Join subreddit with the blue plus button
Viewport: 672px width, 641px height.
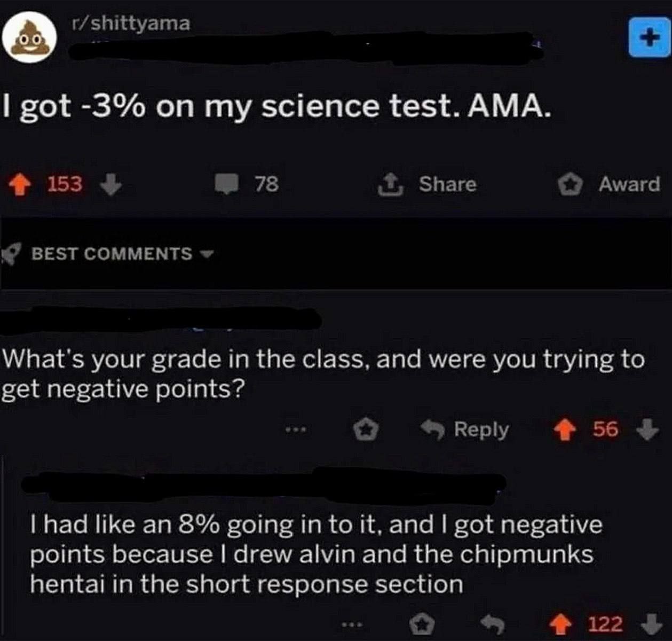(x=649, y=37)
